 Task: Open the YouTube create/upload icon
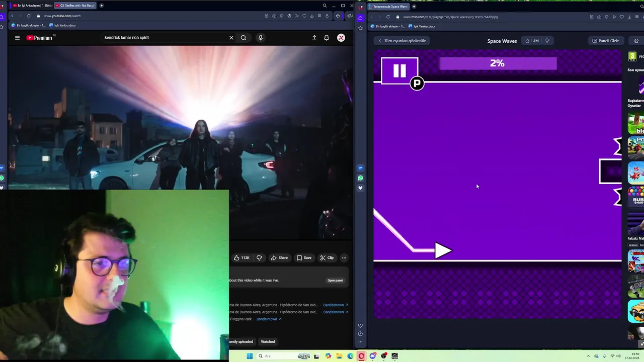click(x=314, y=38)
